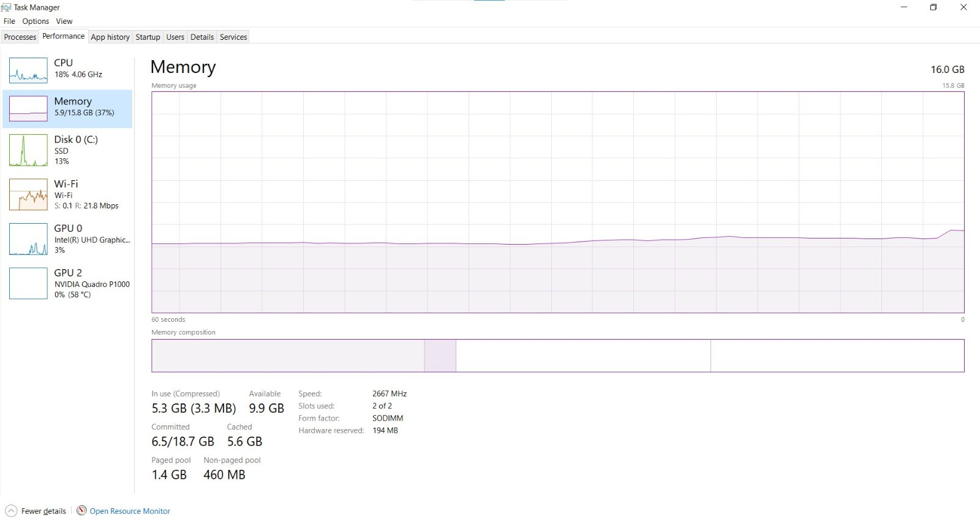This screenshot has width=980, height=526.
Task: Open the Details tab
Action: point(202,37)
